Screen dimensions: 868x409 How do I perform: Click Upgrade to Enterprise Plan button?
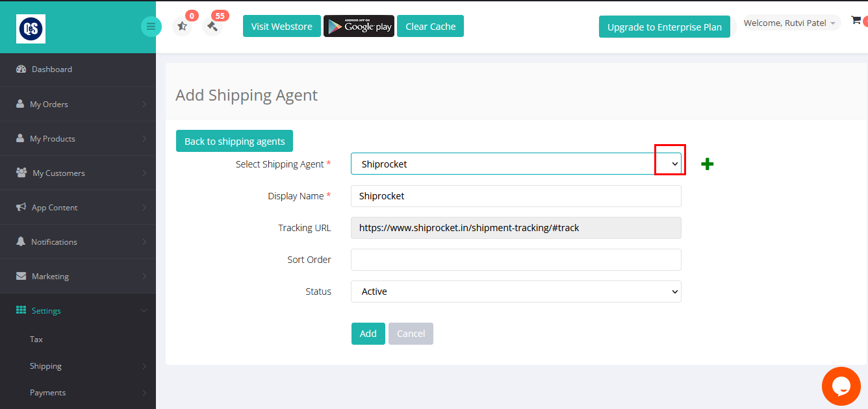(x=665, y=27)
